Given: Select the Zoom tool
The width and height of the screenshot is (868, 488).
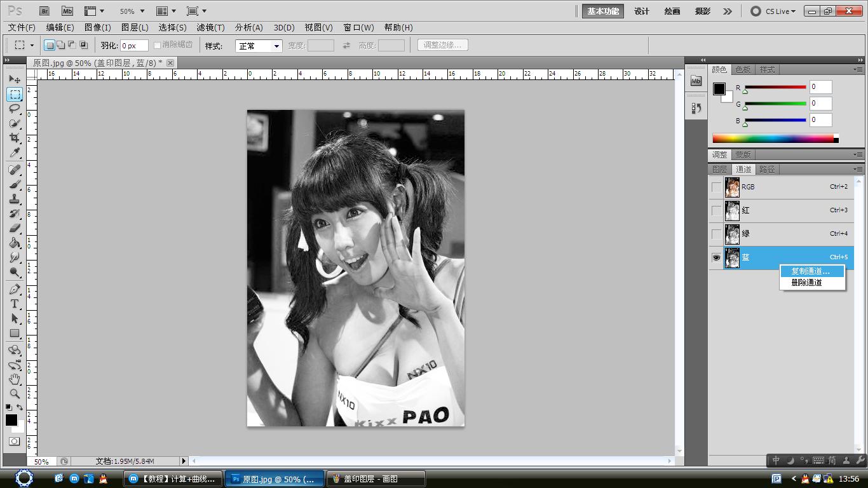Looking at the screenshot, I should (x=15, y=394).
